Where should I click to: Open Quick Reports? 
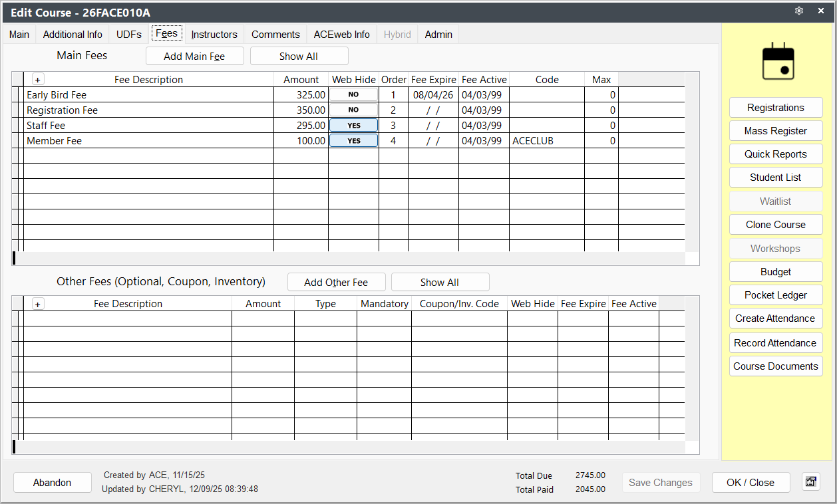[776, 154]
